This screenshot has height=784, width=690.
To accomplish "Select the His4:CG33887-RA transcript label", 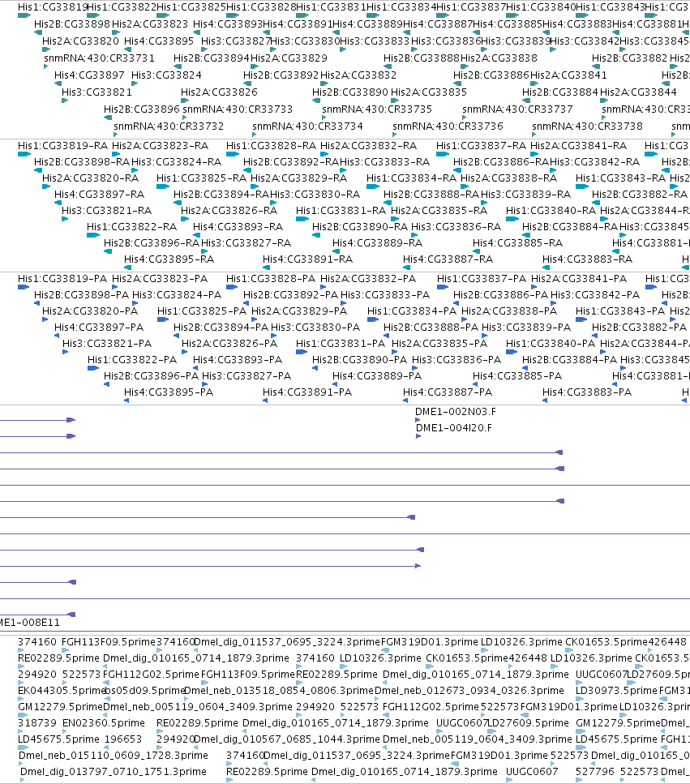I will [448, 259].
